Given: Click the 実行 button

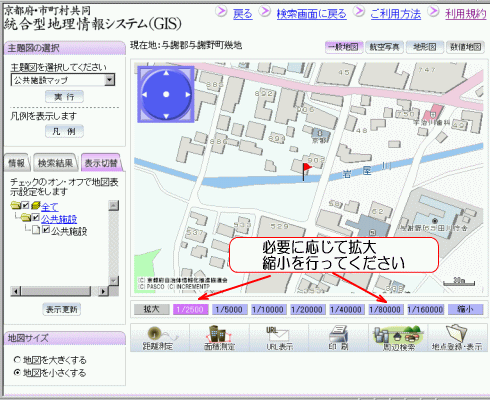Looking at the screenshot, I should pyautogui.click(x=64, y=97).
